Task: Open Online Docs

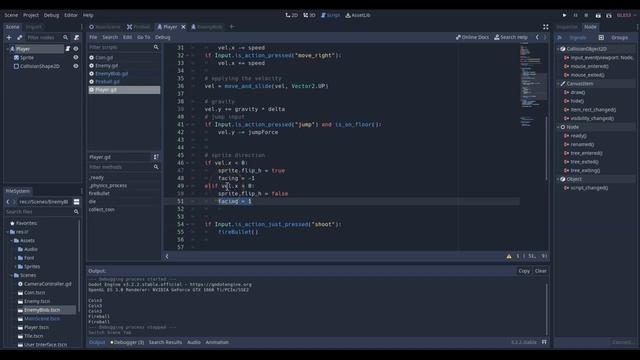Action: 472,37
